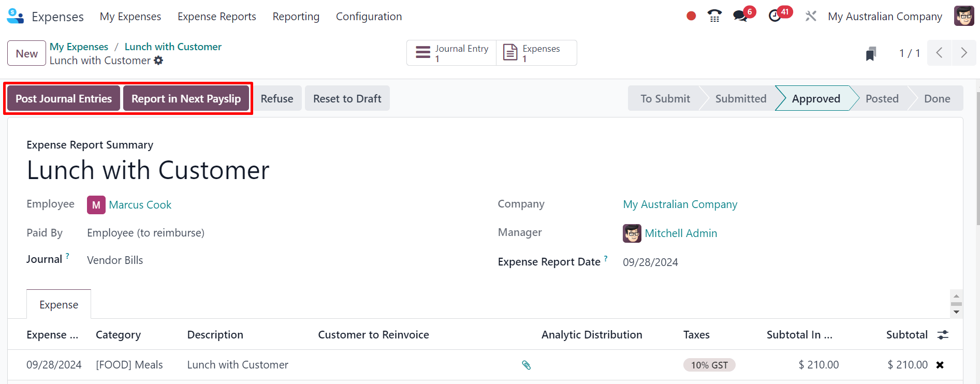Open My Australian Company switcher
The width and height of the screenshot is (980, 384).
point(885,17)
